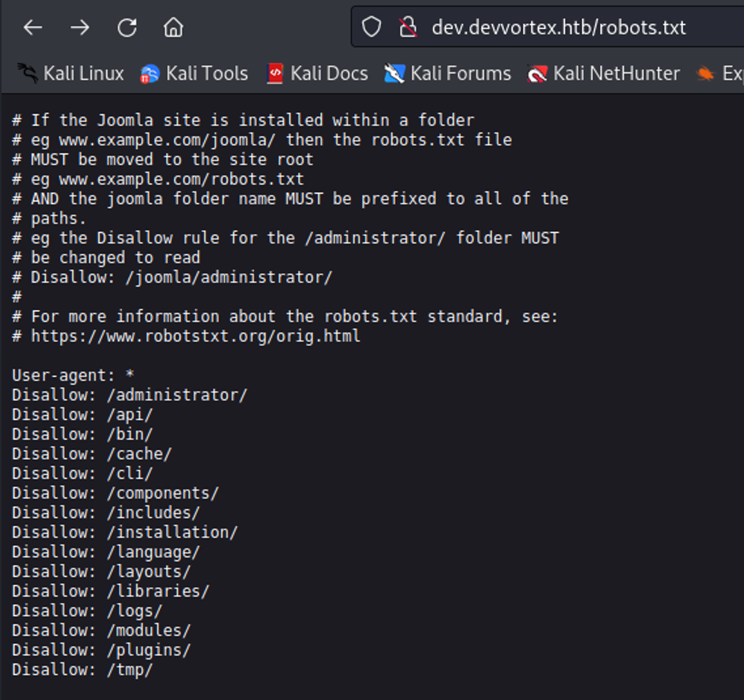Image resolution: width=744 pixels, height=700 pixels.
Task: Click the Kali Tools bookmark icon
Action: (x=150, y=74)
